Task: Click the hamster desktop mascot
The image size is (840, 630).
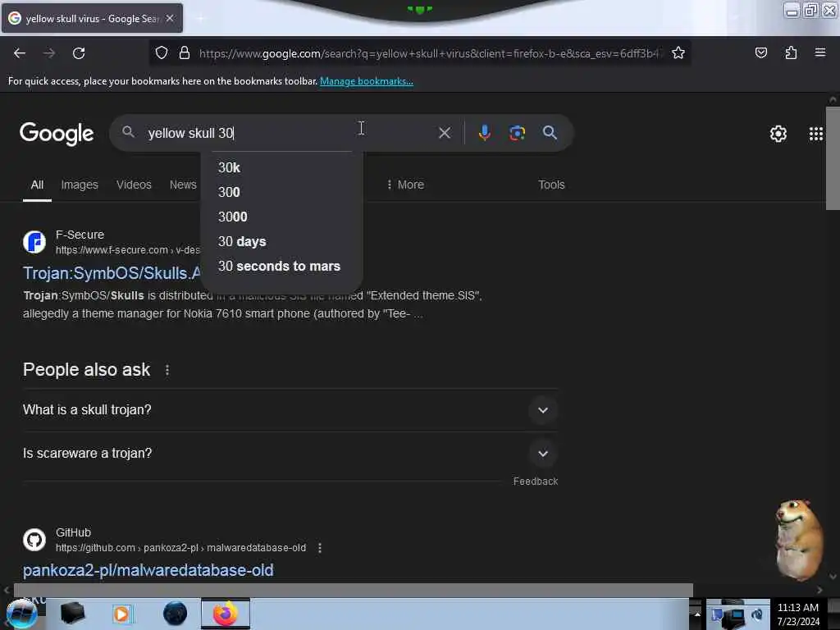Action: (x=799, y=540)
